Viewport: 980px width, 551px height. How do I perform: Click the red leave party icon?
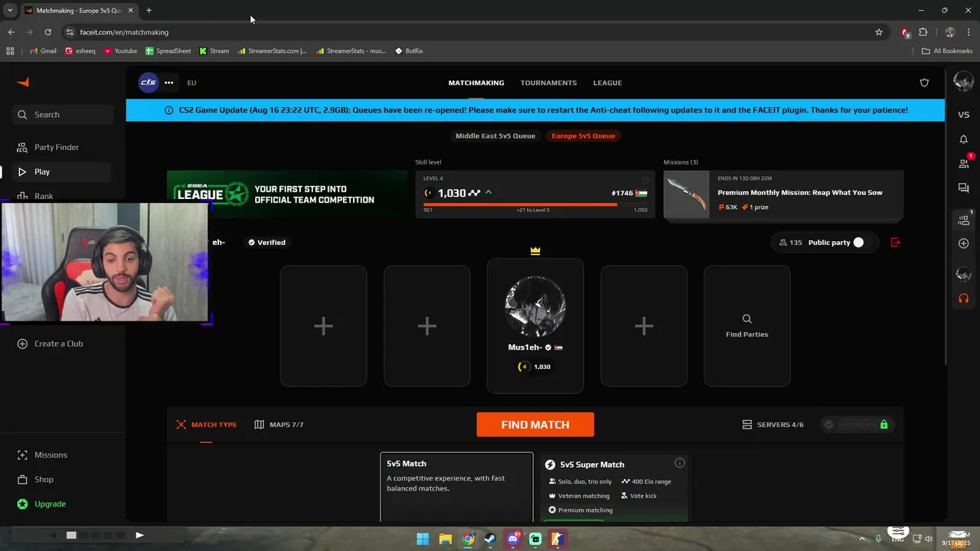pos(895,243)
